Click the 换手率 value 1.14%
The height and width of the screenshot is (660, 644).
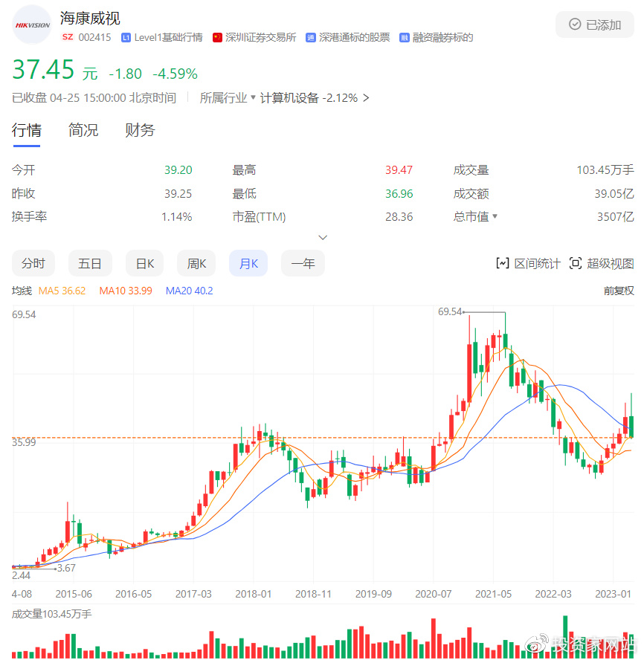pos(176,217)
